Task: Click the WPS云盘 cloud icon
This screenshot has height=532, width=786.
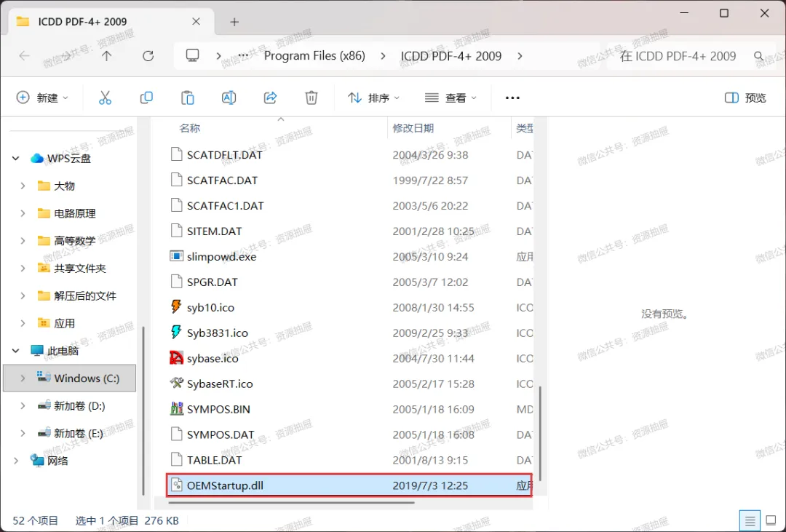Action: pos(37,159)
